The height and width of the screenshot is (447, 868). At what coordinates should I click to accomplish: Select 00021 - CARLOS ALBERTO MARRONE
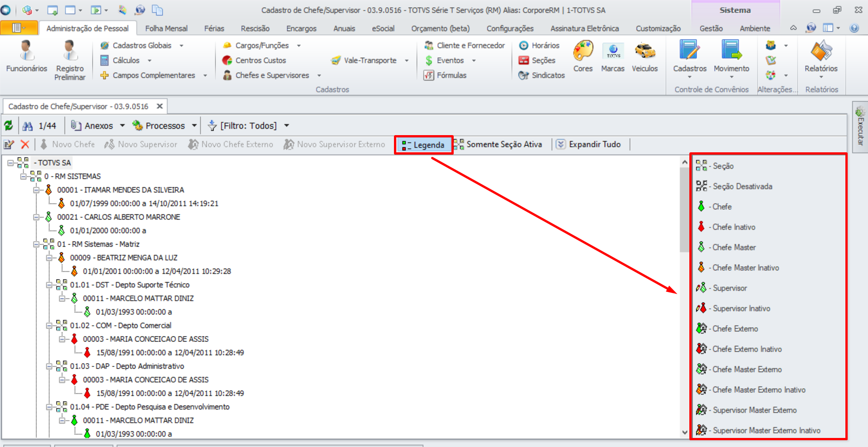coord(119,217)
